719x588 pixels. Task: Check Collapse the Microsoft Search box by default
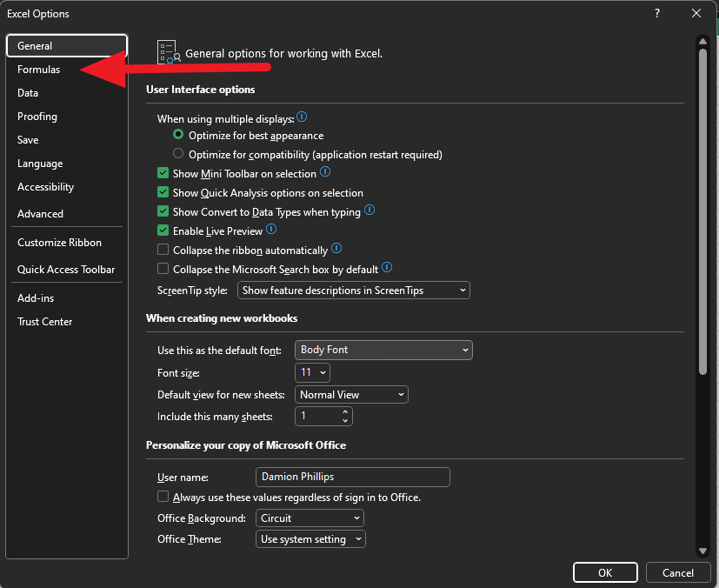163,268
